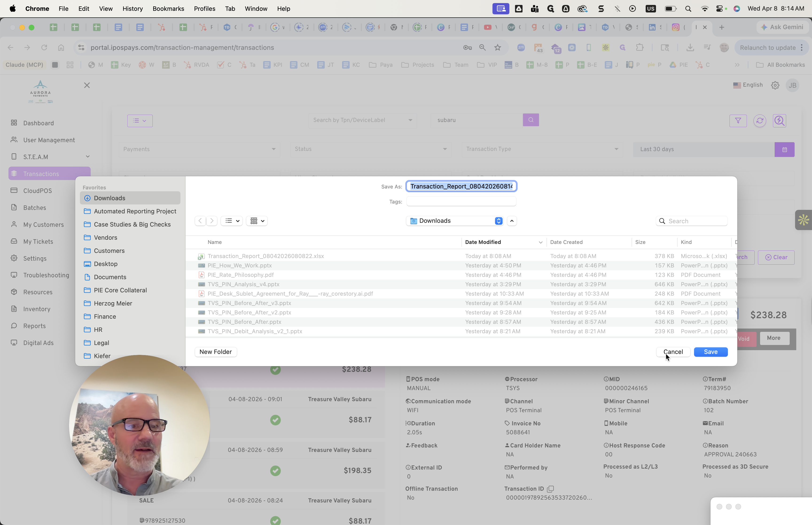812x525 pixels.
Task: Select Desktop in Favorites sidebar
Action: point(106,264)
